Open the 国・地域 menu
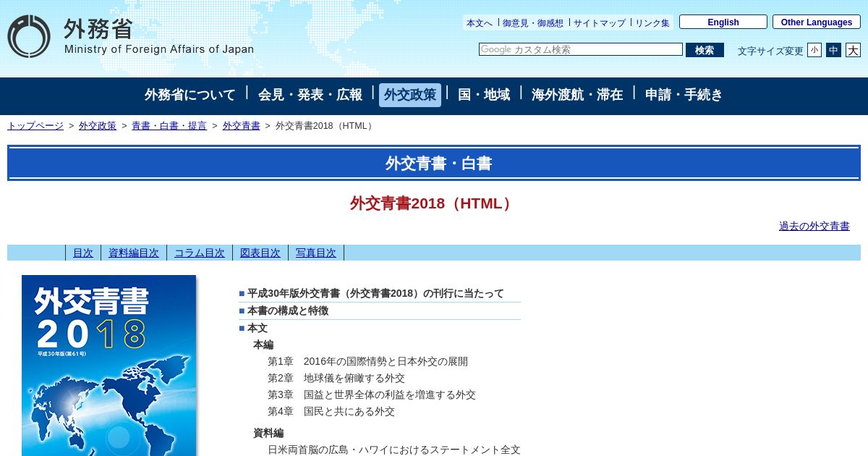The width and height of the screenshot is (868, 456). (484, 95)
